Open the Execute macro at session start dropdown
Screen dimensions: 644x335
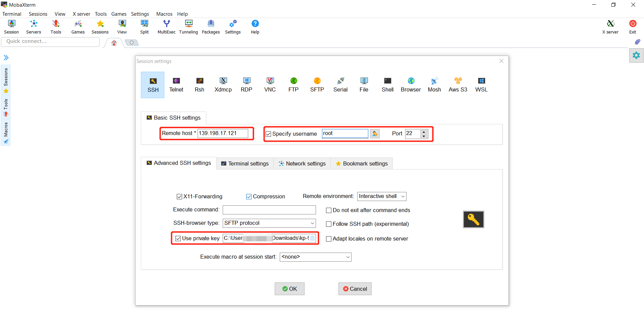click(315, 257)
